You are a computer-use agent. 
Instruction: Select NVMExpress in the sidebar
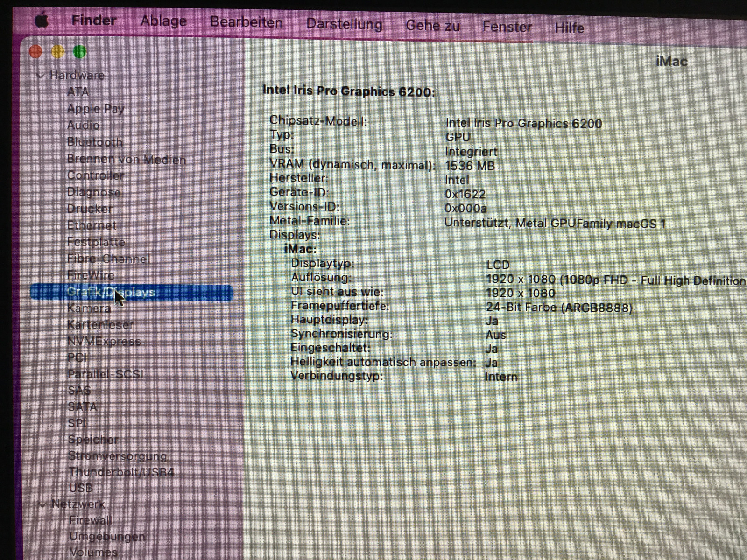pyautogui.click(x=104, y=341)
